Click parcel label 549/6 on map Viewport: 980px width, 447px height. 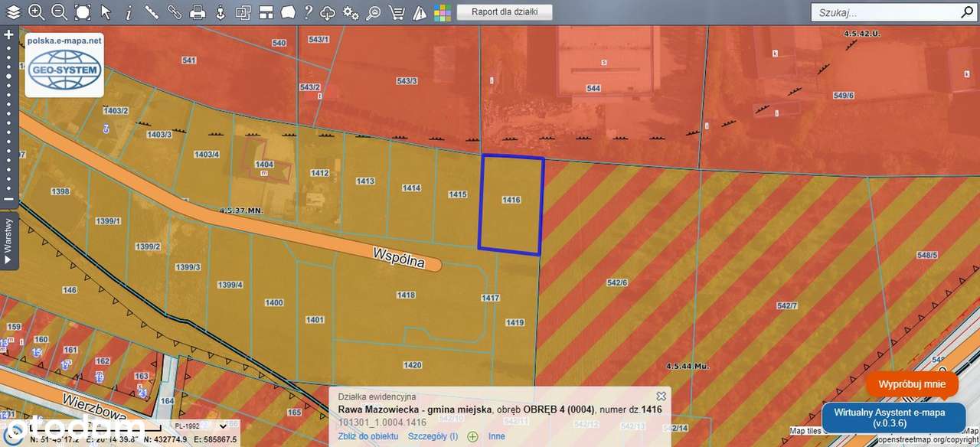point(844,95)
